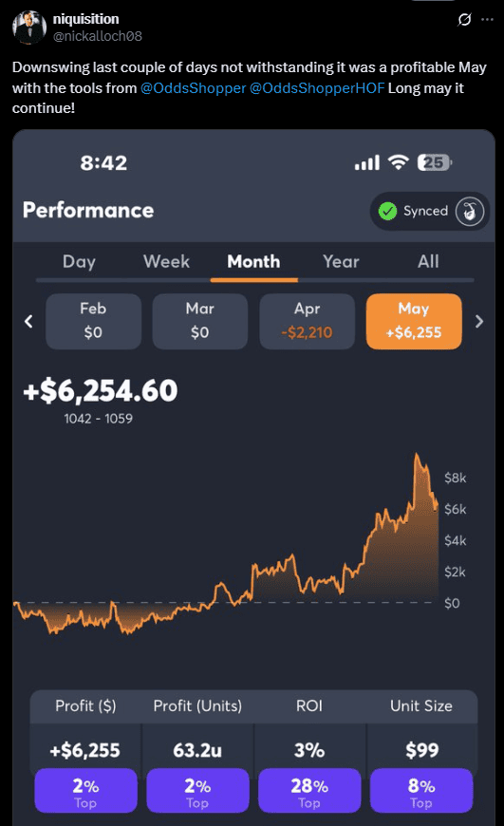Select the All tab
Image resolution: width=504 pixels, height=826 pixels.
(428, 262)
